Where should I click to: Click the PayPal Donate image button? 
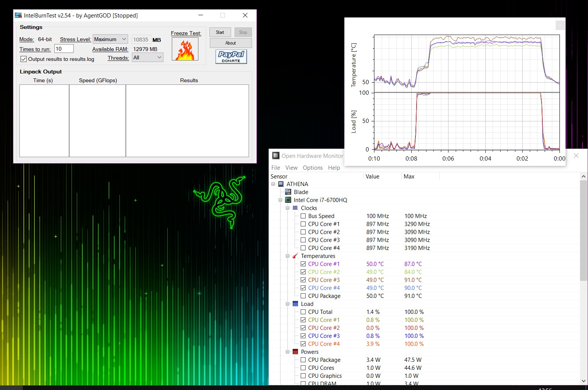(231, 56)
